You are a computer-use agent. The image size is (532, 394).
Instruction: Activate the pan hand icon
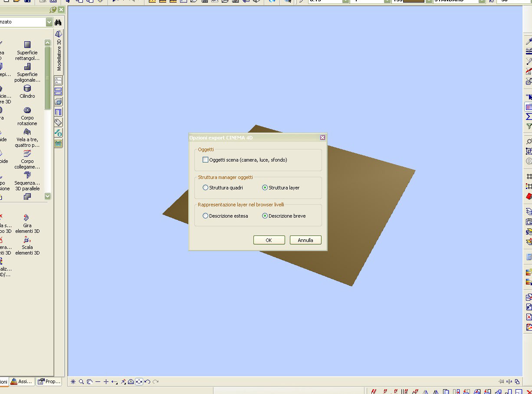tap(89, 382)
